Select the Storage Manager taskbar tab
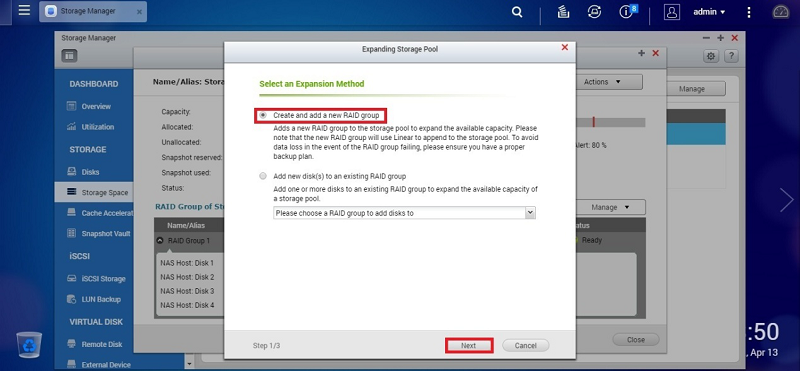 (x=93, y=11)
